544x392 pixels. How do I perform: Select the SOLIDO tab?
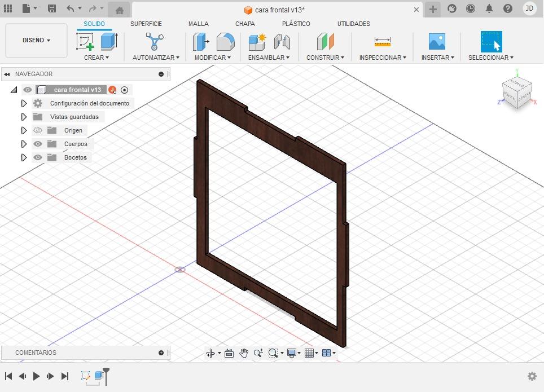click(94, 24)
